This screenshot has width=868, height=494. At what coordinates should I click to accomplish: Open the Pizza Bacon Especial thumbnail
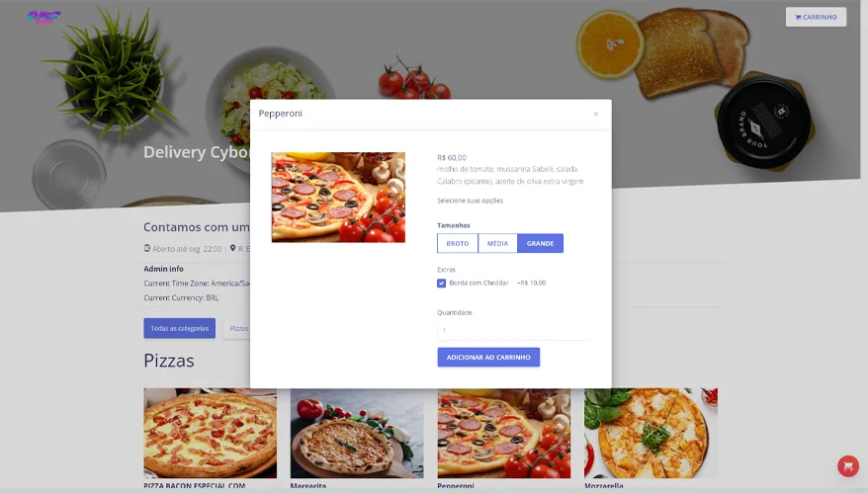click(x=211, y=433)
